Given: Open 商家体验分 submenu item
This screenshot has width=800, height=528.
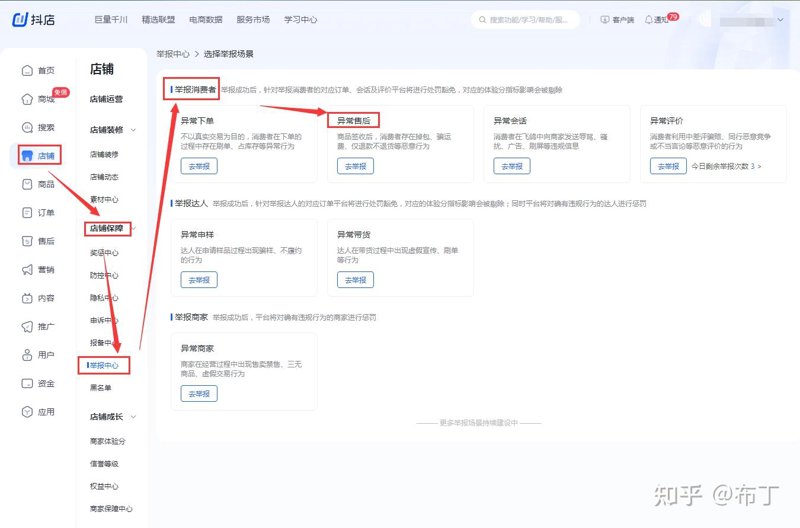Looking at the screenshot, I should (x=108, y=441).
